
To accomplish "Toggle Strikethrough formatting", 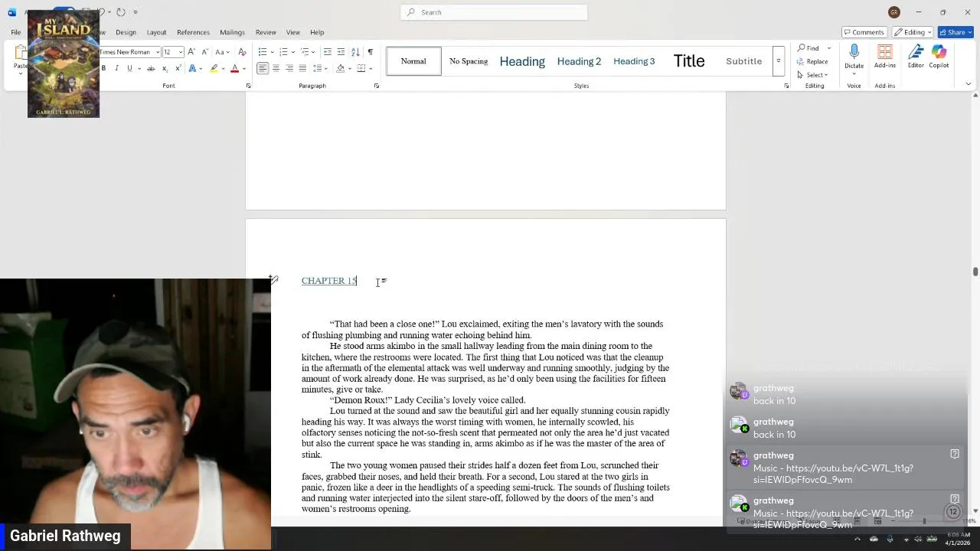I will (x=151, y=69).
